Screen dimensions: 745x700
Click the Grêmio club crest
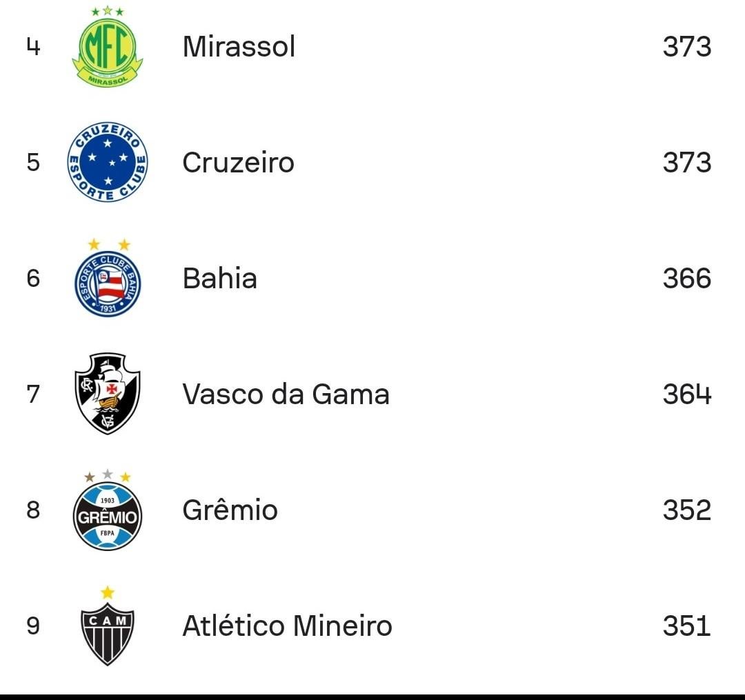click(108, 512)
